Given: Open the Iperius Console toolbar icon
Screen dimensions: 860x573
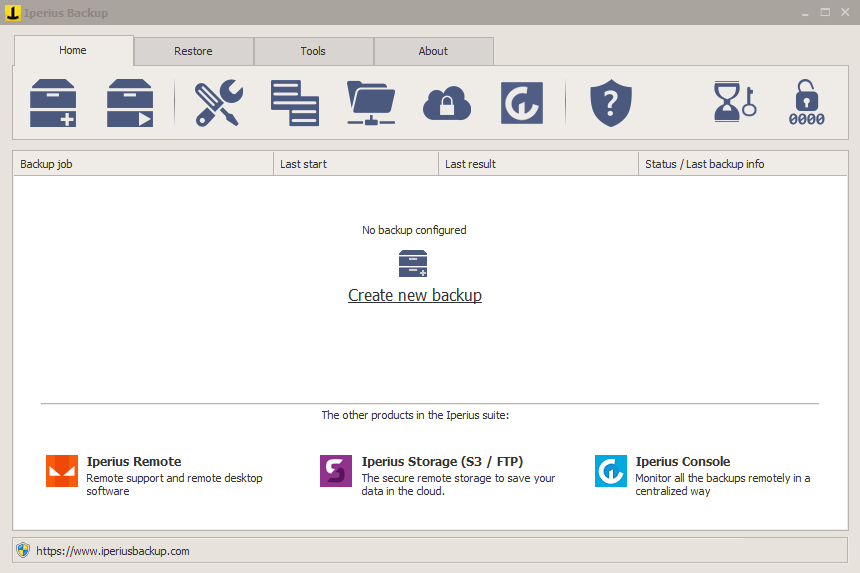Looking at the screenshot, I should coord(522,103).
